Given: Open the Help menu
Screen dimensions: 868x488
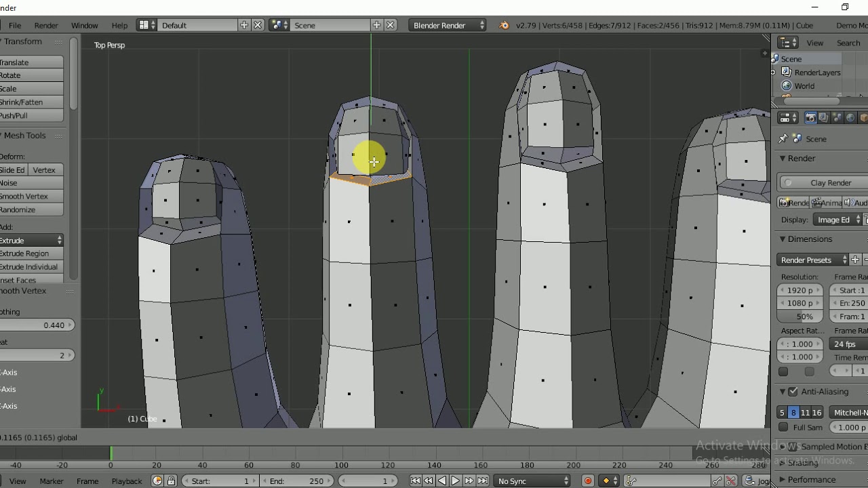Looking at the screenshot, I should (x=119, y=25).
